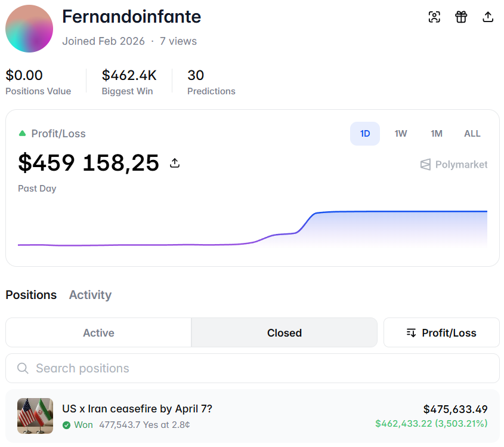
Task: Click the 30 Predictions count
Action: click(196, 75)
